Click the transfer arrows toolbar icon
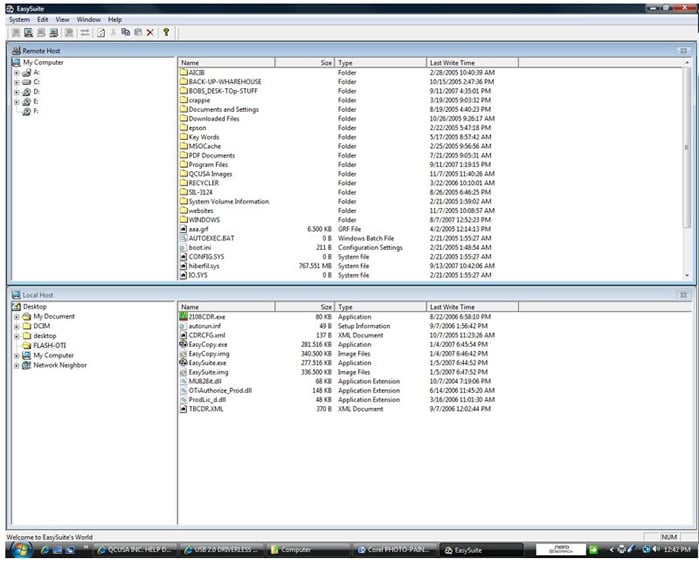699x566 pixels. (x=85, y=32)
